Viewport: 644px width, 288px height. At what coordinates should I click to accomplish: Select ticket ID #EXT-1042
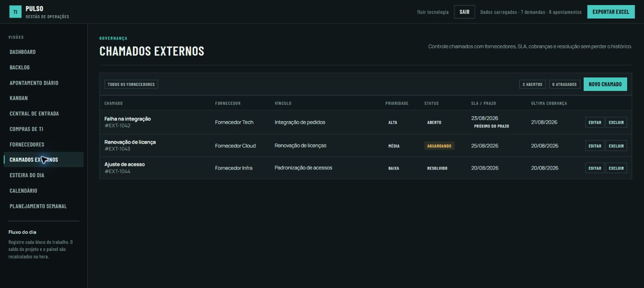118,126
